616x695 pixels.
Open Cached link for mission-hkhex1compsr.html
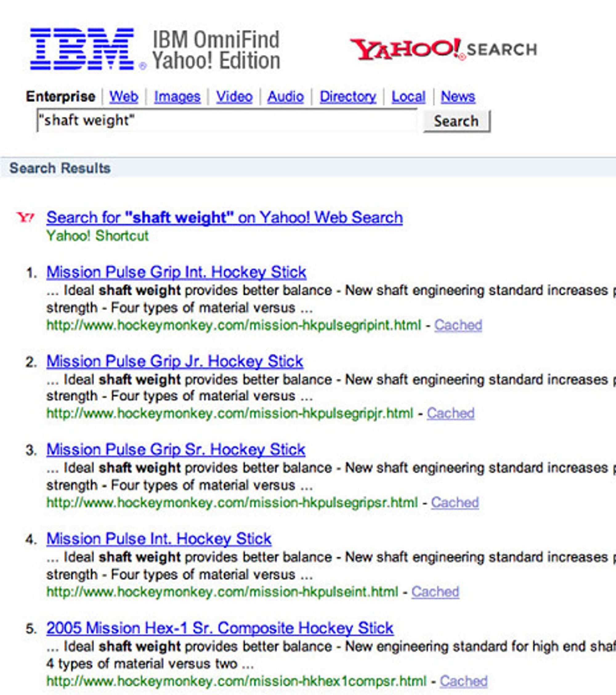[464, 681]
